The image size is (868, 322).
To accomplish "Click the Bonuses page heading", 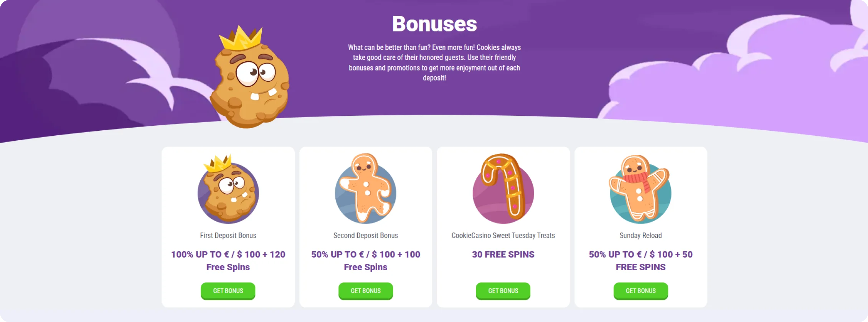I will point(434,24).
